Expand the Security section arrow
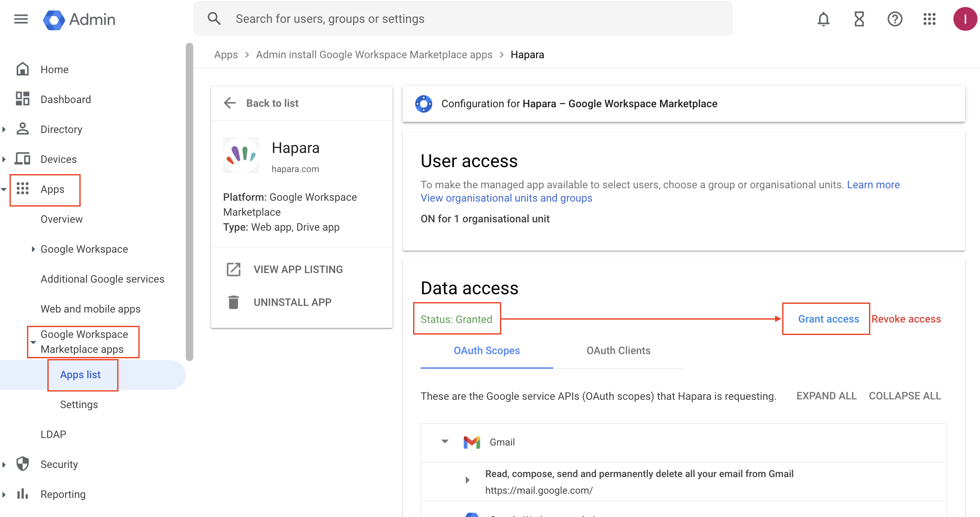This screenshot has width=980, height=517. click(4, 464)
